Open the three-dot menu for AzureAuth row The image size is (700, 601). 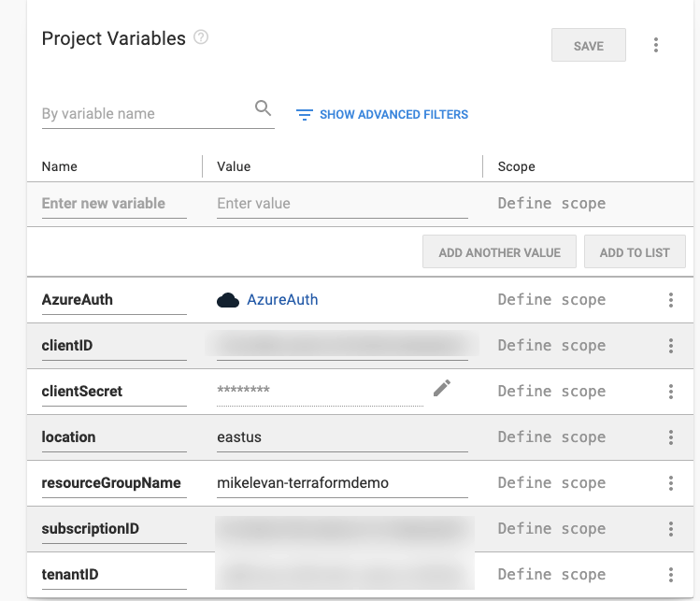pos(671,300)
